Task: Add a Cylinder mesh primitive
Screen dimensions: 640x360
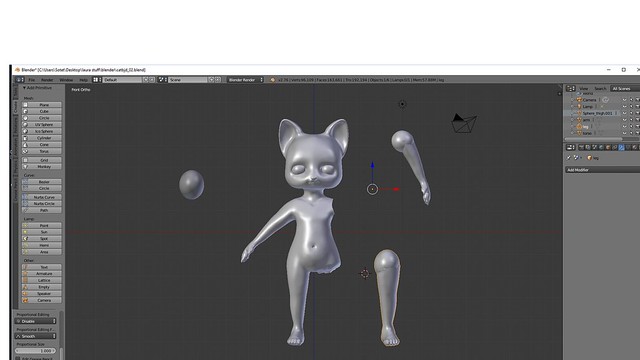Action: [42, 138]
